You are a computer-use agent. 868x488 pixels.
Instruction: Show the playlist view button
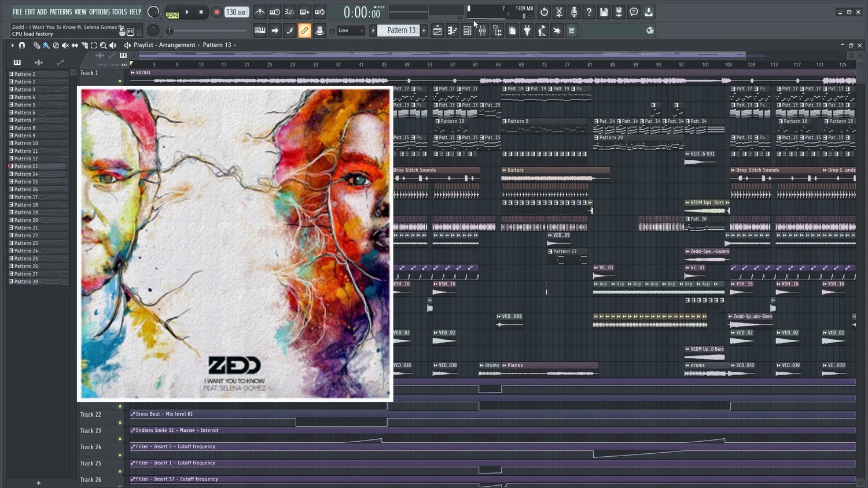click(437, 31)
